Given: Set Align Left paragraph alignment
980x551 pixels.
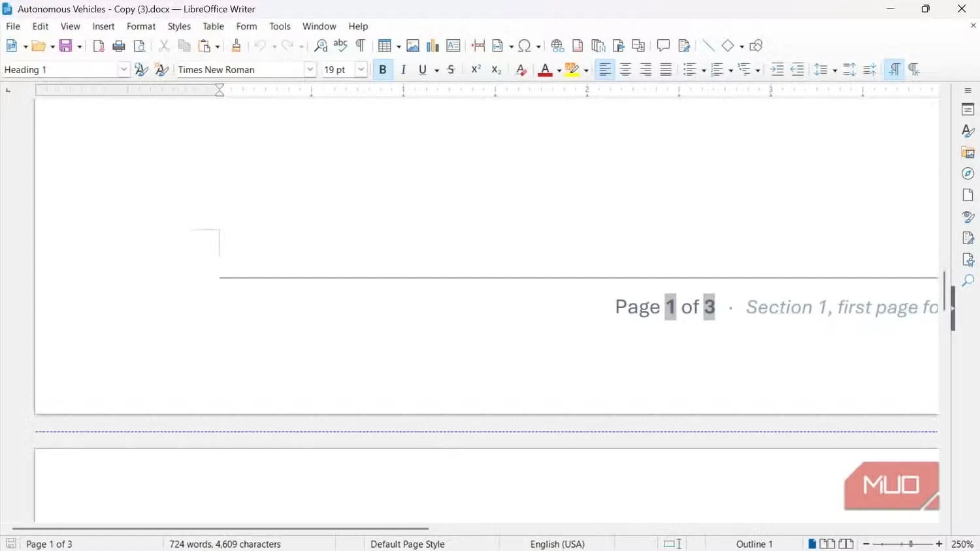Looking at the screenshot, I should (605, 70).
